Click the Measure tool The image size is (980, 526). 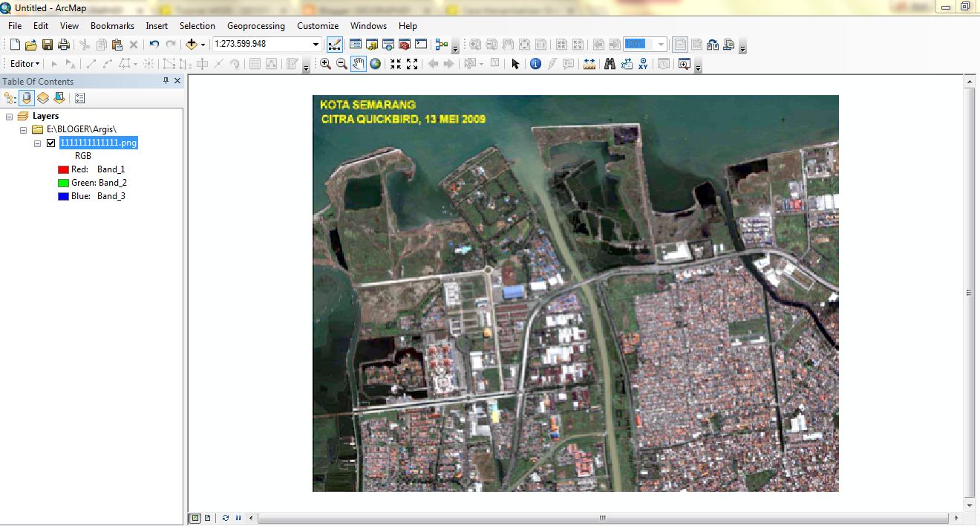[x=589, y=64]
